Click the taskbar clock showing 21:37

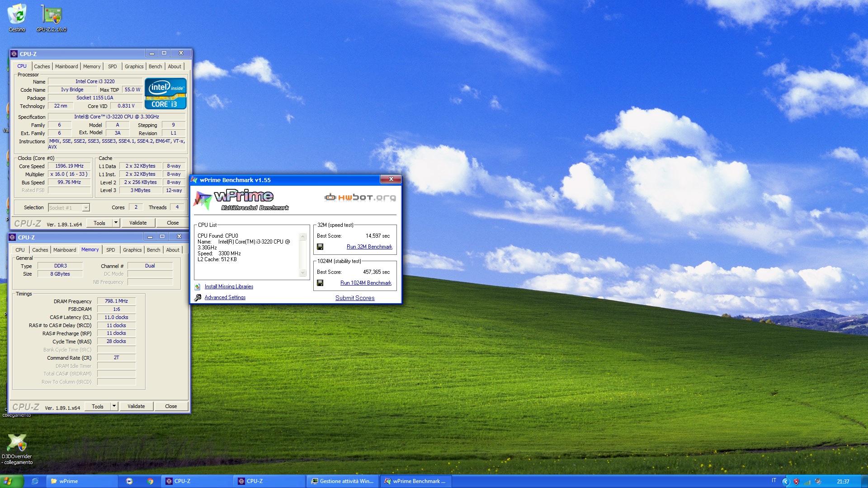[843, 482]
